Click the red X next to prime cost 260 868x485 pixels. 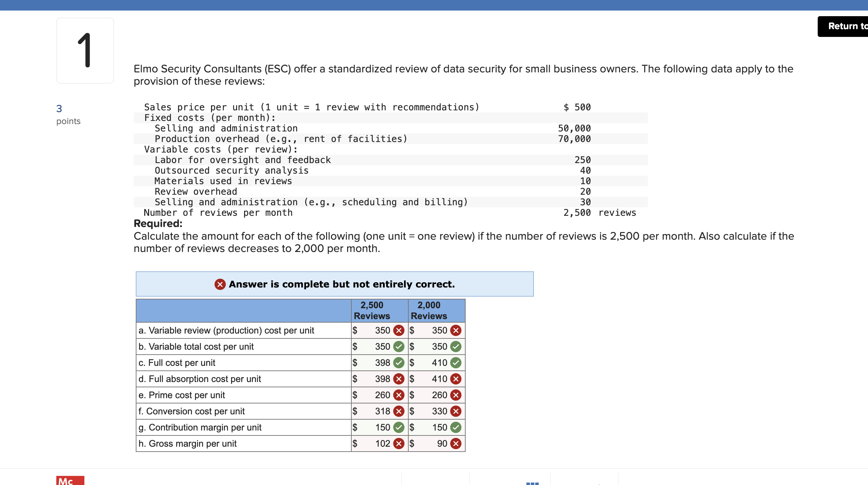click(x=399, y=395)
